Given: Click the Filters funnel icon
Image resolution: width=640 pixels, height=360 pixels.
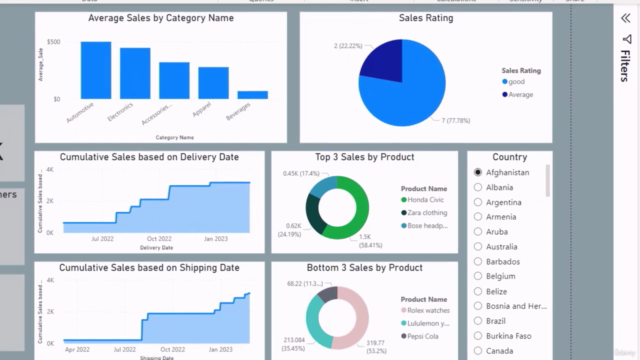Looking at the screenshot, I should coord(627,39).
